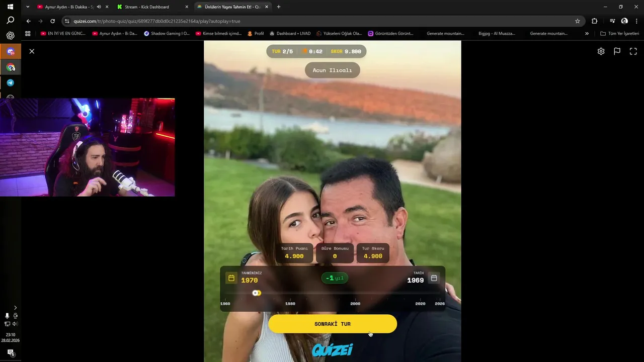Click the Quizei logo
The height and width of the screenshot is (362, 644).
pos(333,350)
